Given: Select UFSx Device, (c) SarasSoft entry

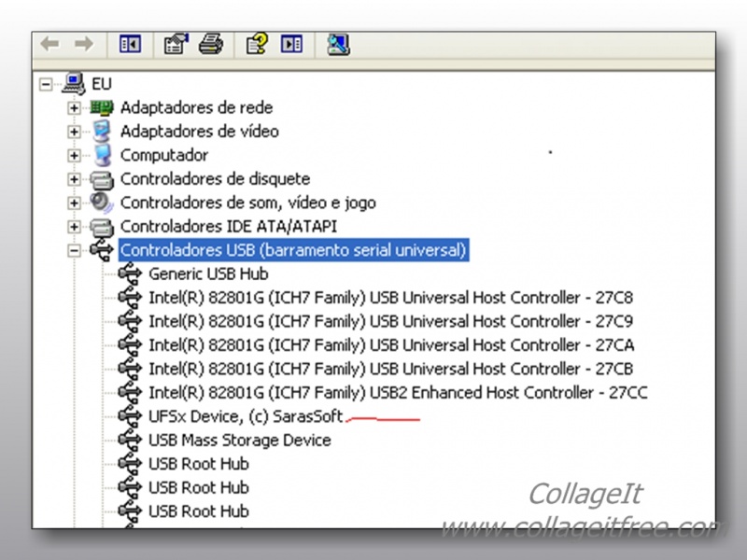Looking at the screenshot, I should coord(246,417).
